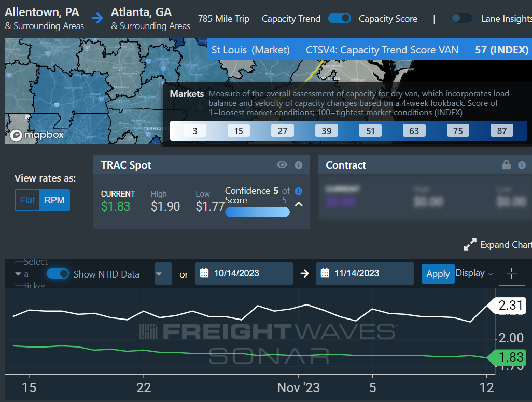Select Flat rate view
Screen dimensions: 532x402
click(x=27, y=200)
